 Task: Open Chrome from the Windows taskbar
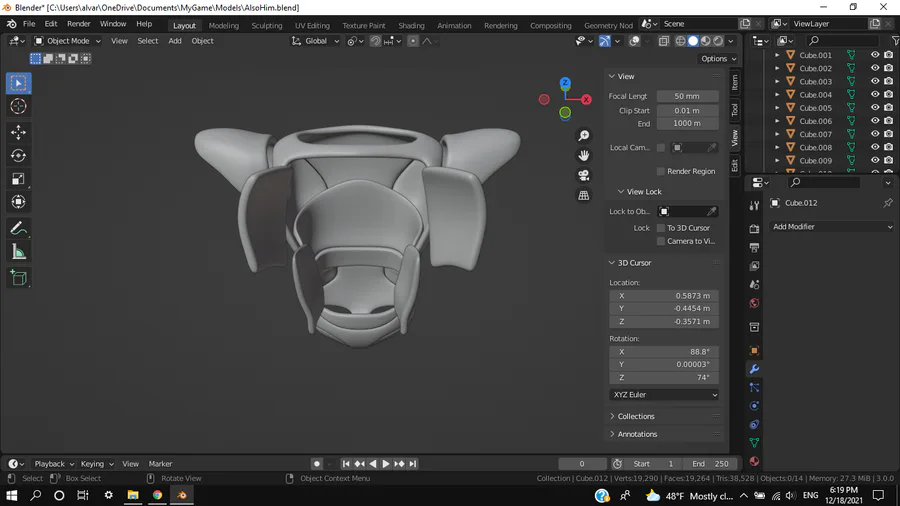click(157, 495)
